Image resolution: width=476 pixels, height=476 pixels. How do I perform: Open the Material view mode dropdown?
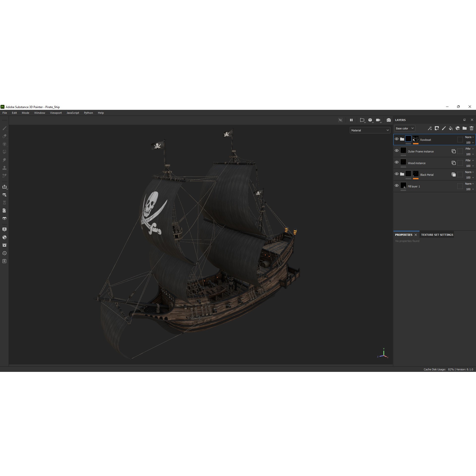point(370,130)
